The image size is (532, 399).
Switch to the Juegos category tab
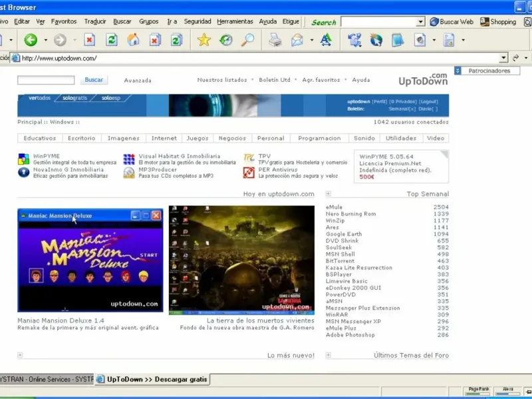pyautogui.click(x=198, y=138)
